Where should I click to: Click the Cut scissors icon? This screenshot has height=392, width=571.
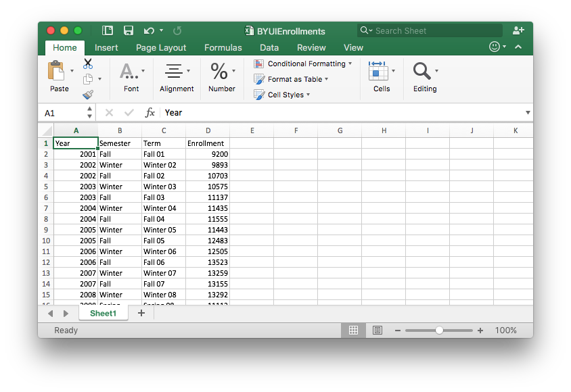coord(88,64)
